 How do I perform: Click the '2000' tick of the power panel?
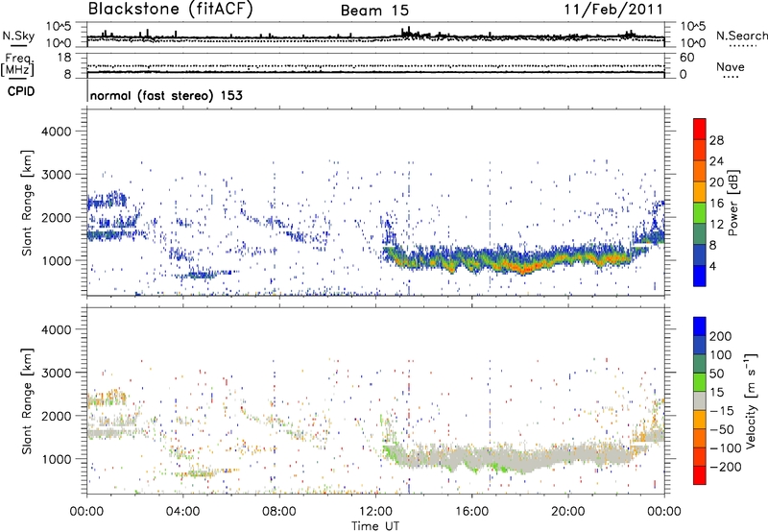point(56,217)
